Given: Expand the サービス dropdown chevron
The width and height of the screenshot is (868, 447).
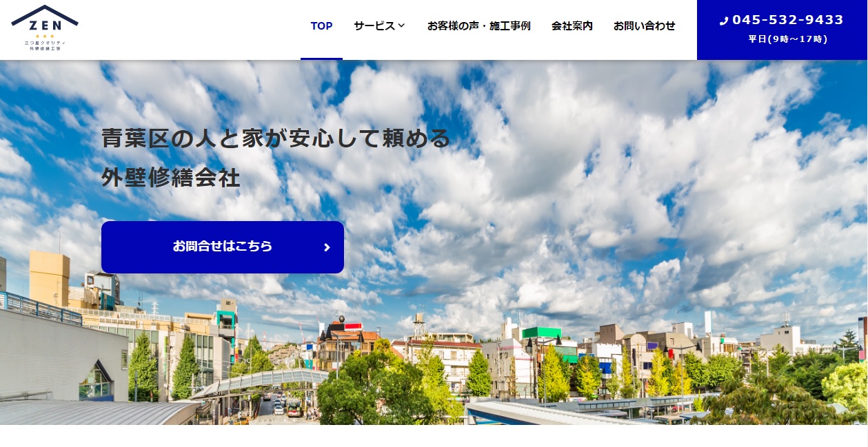Looking at the screenshot, I should click(x=401, y=26).
